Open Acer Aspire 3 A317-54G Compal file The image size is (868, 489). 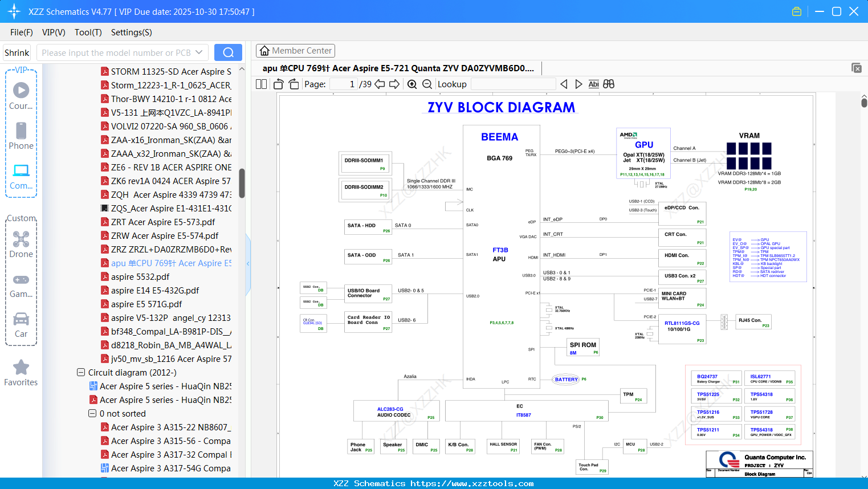point(166,468)
